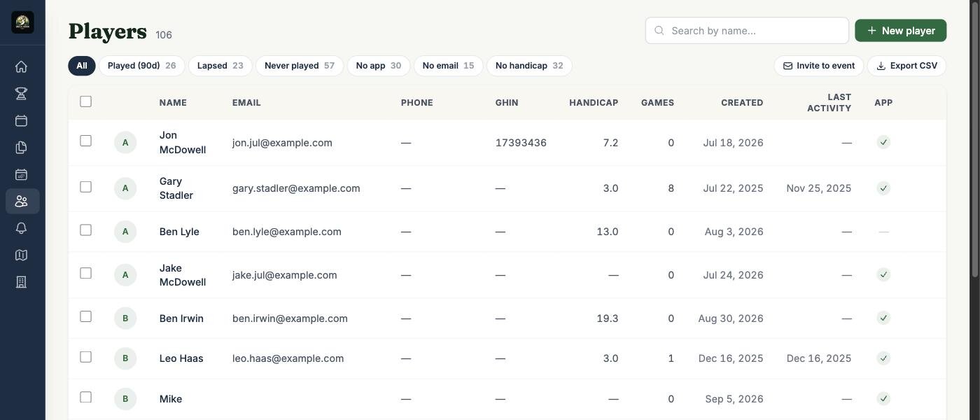Click the vertical scrollbar thumb
Screen dimensions: 980x420
pos(975,140)
